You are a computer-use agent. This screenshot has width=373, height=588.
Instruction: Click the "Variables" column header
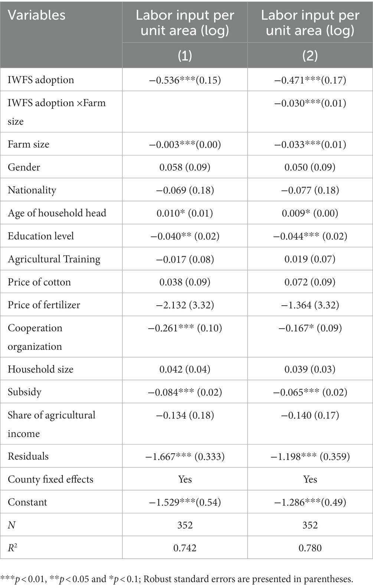coord(36,15)
